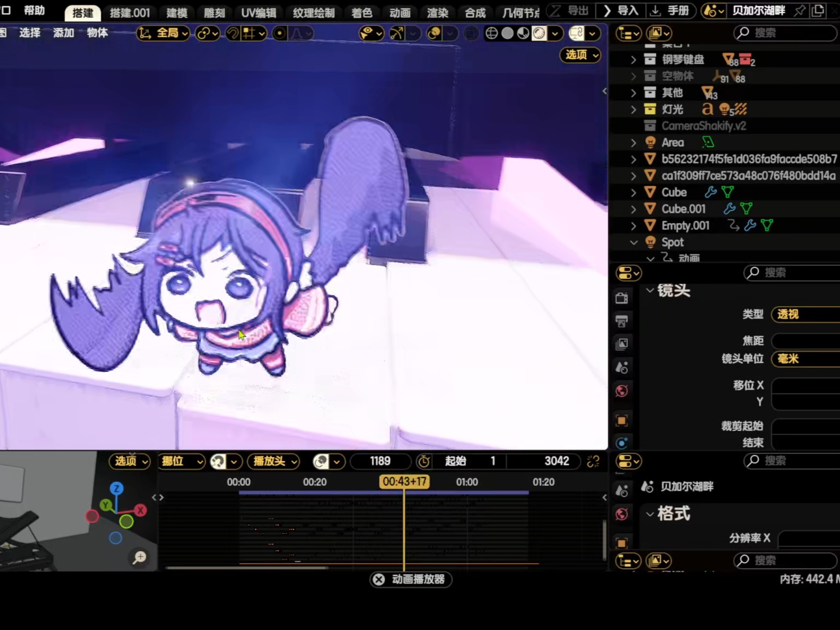Open the scene selector icon dropdown

click(714, 11)
